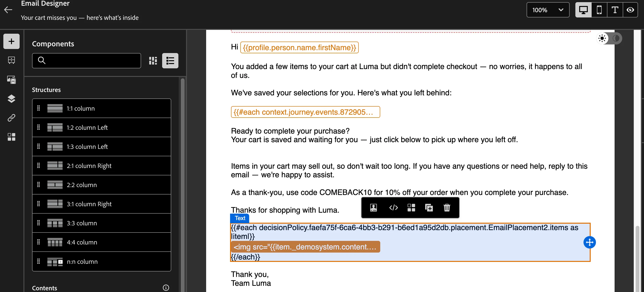Switch to desktop preview mode
This screenshot has height=292, width=644.
click(x=583, y=10)
